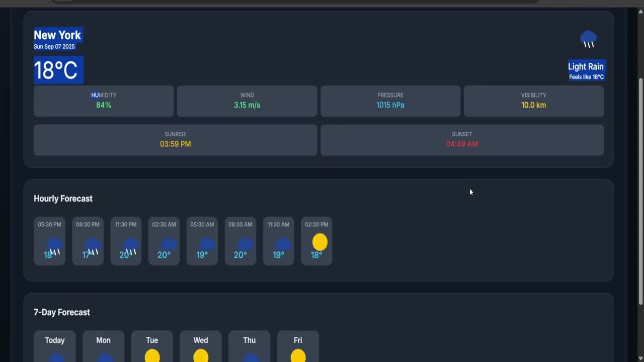
Task: Click the Light Rain condition text
Action: (586, 66)
